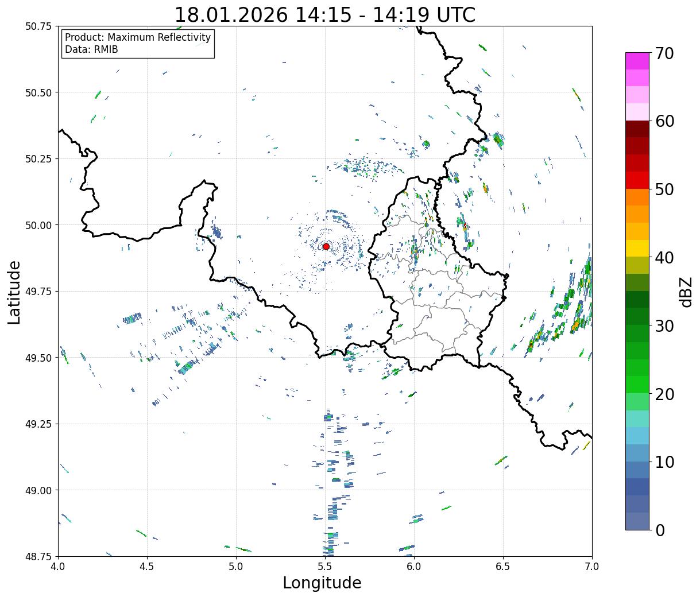Click the colorbar tick label 10
The image size is (700, 597).
(x=664, y=462)
